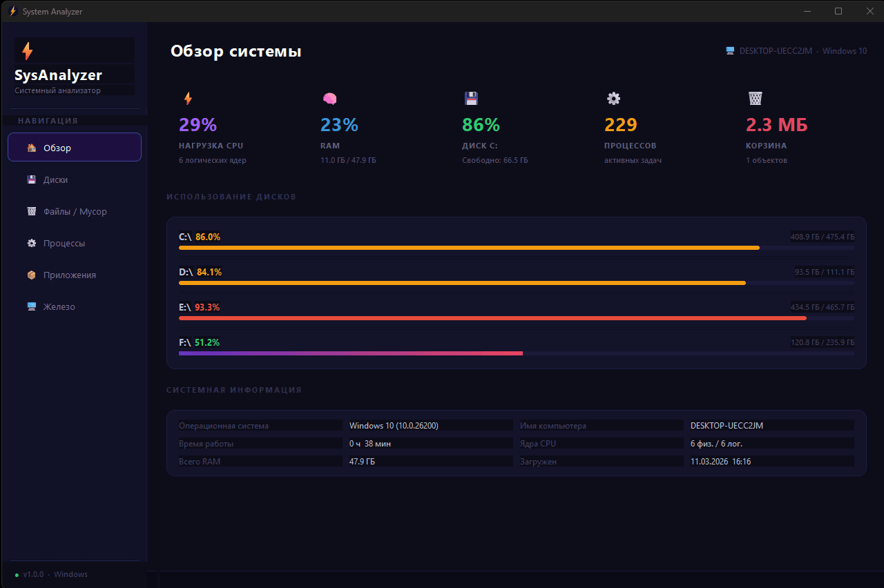Open processes via the gear icon
The width and height of the screenshot is (884, 588).
click(x=613, y=98)
